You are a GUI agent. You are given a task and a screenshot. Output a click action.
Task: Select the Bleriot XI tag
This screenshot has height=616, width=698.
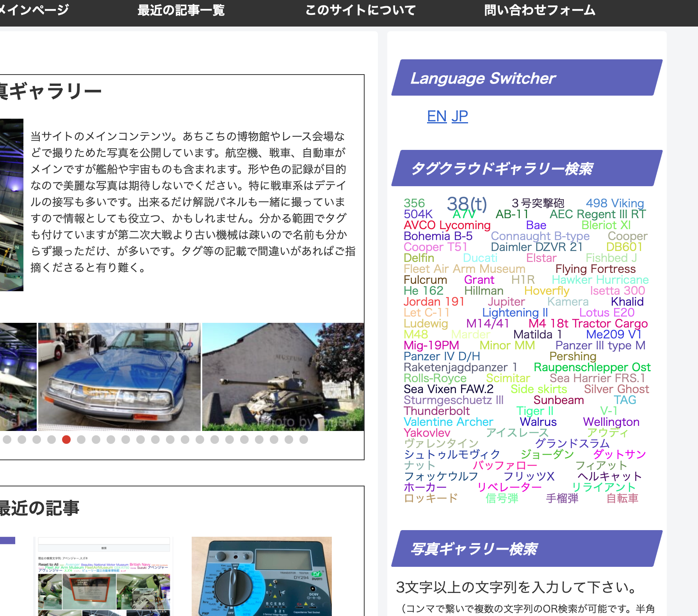(606, 225)
